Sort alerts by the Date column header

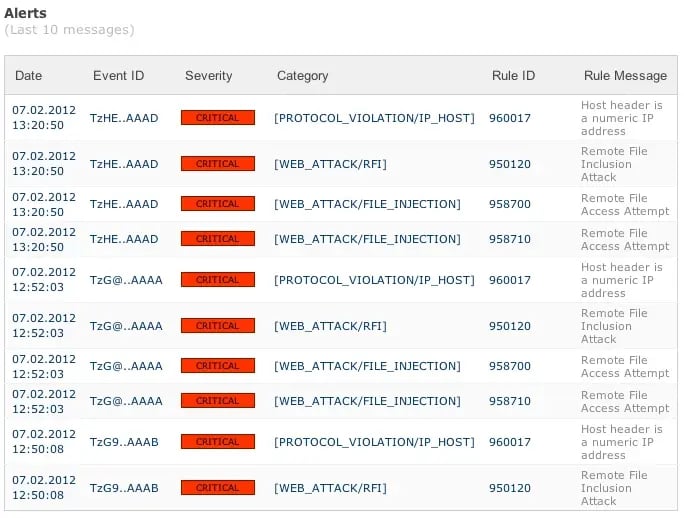(x=28, y=76)
